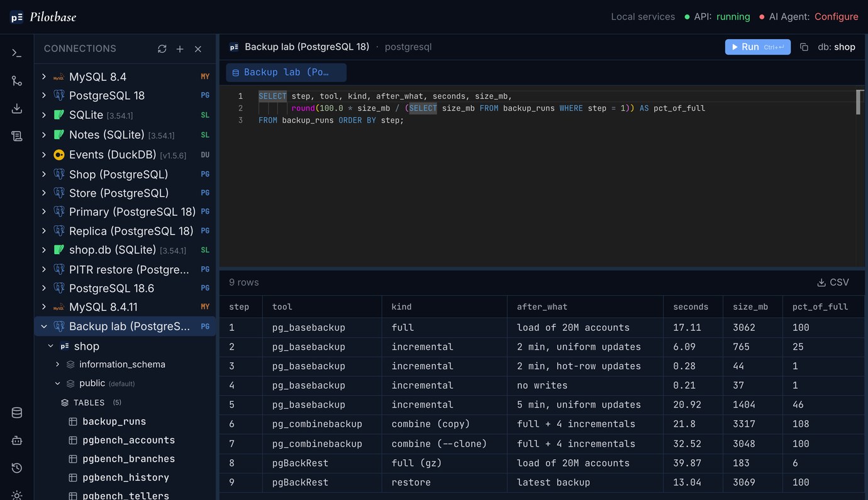This screenshot has width=868, height=500.
Task: Click the Configure AI Agent link
Action: click(x=836, y=17)
